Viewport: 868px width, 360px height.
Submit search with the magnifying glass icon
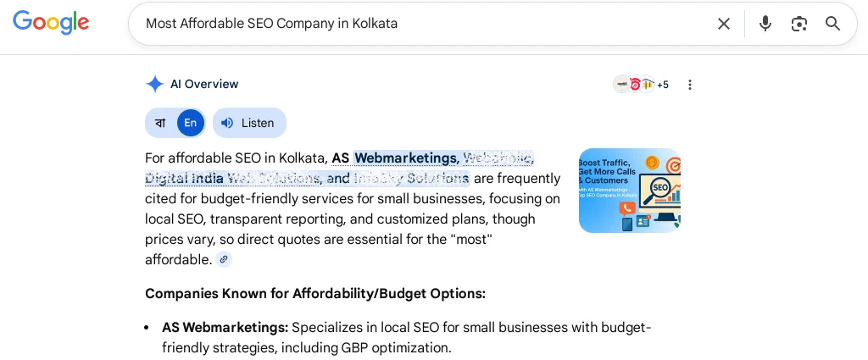(832, 24)
